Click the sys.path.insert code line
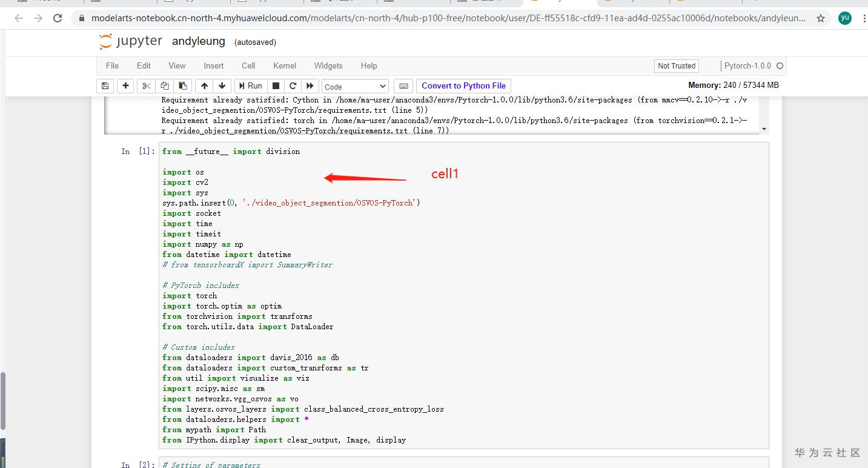Image resolution: width=868 pixels, height=468 pixels. [291, 203]
